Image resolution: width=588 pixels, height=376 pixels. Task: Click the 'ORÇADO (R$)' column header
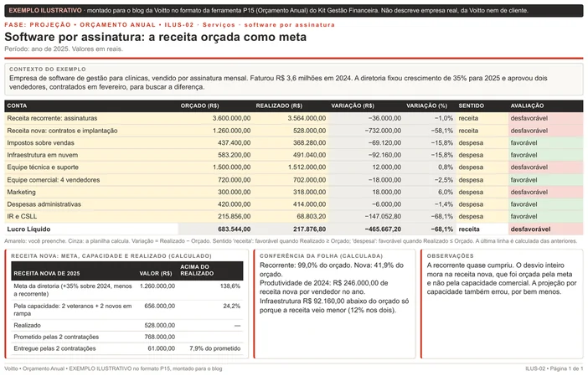(x=199, y=106)
